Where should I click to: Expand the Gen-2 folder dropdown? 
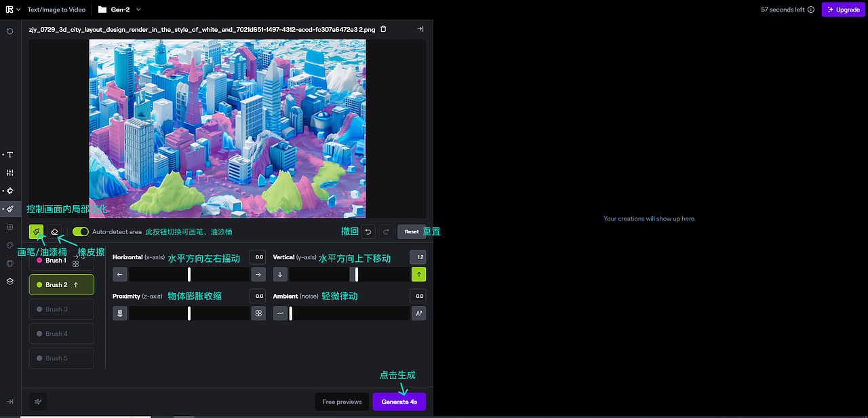click(138, 9)
